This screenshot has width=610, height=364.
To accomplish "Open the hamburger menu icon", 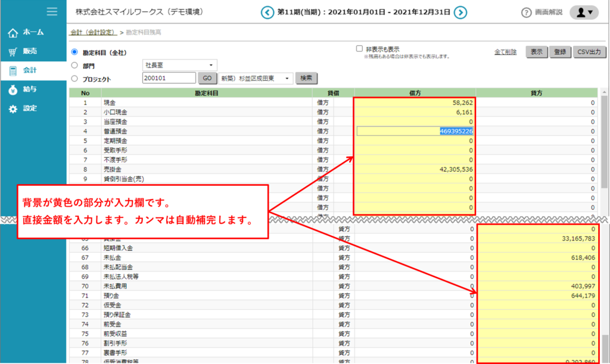I will click(x=52, y=11).
